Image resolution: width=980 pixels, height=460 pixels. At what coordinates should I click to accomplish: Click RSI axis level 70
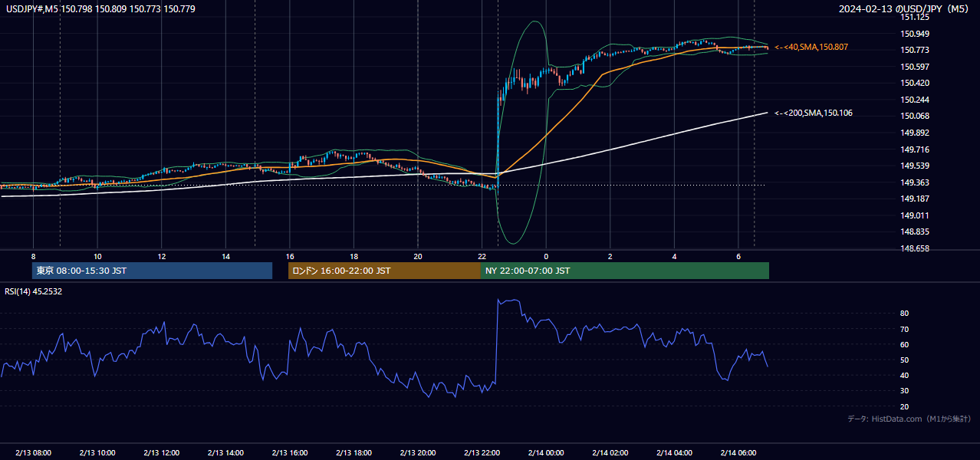[905, 329]
